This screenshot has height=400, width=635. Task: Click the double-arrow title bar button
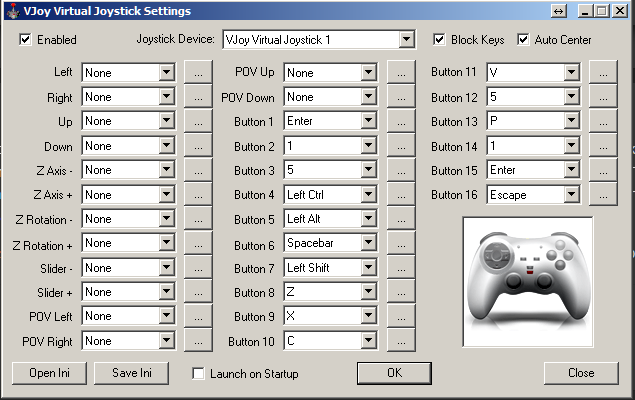[558, 11]
